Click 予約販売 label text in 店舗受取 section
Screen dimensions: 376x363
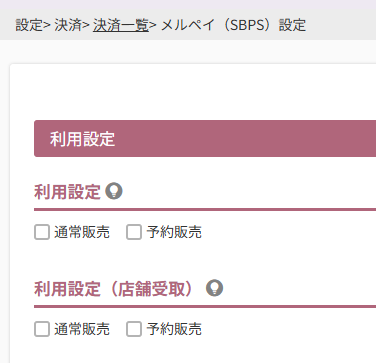174,329
